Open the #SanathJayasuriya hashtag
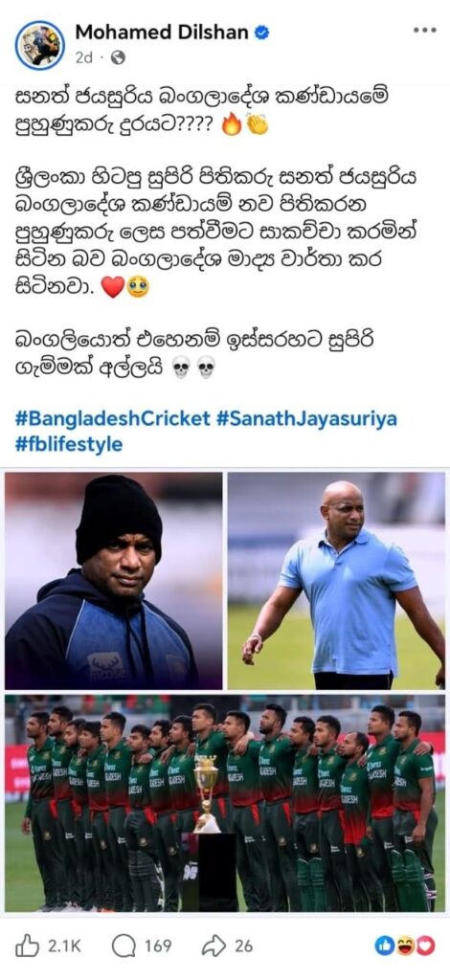This screenshot has width=450, height=980. pos(306,419)
